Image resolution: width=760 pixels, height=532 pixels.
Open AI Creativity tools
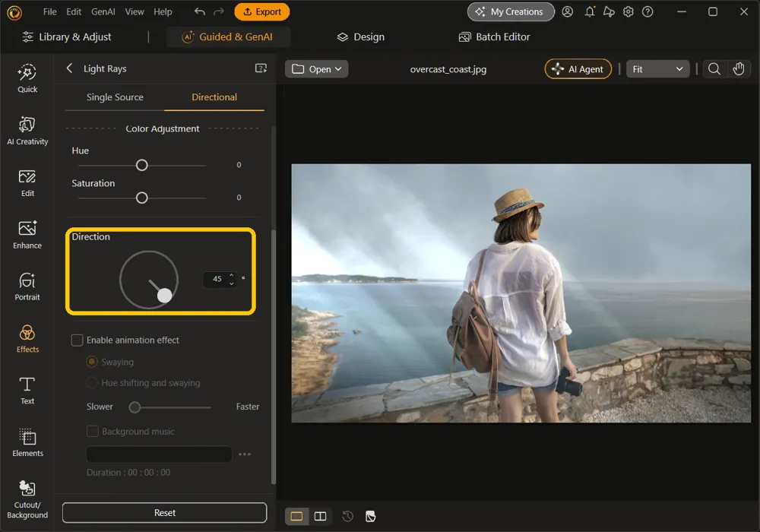[x=27, y=131]
